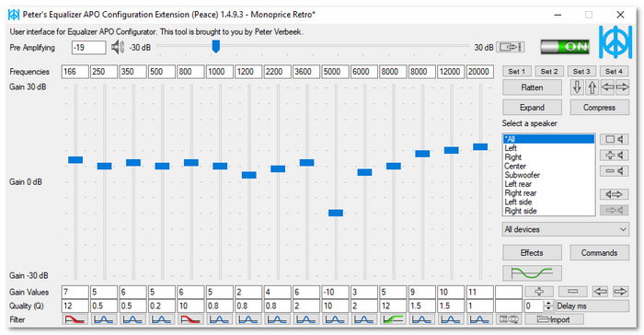The height and width of the screenshot is (335, 644).
Task: Mute audio with the Pre Amplifying speaker icon
Action: click(118, 47)
